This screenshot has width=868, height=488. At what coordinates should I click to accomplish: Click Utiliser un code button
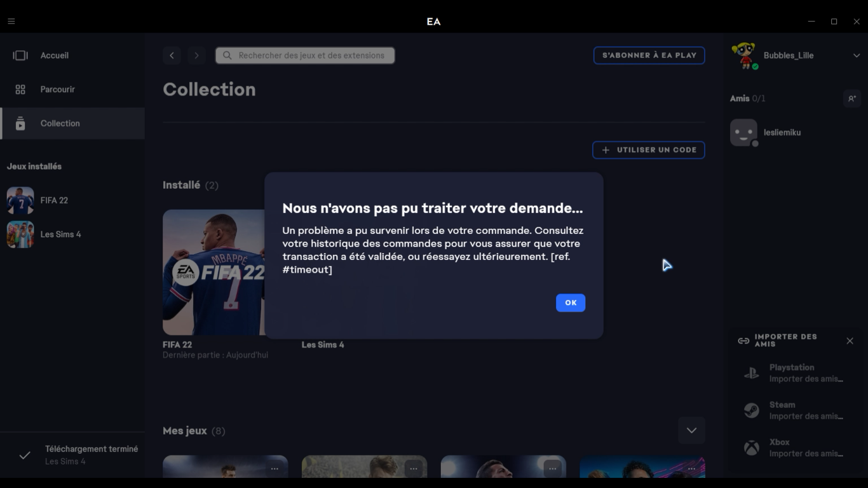point(649,150)
